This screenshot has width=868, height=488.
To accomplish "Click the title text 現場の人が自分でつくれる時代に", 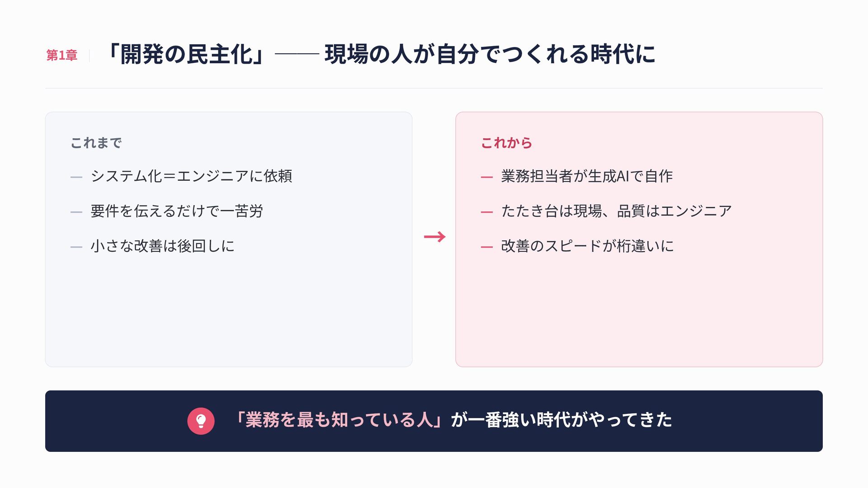I will point(490,55).
